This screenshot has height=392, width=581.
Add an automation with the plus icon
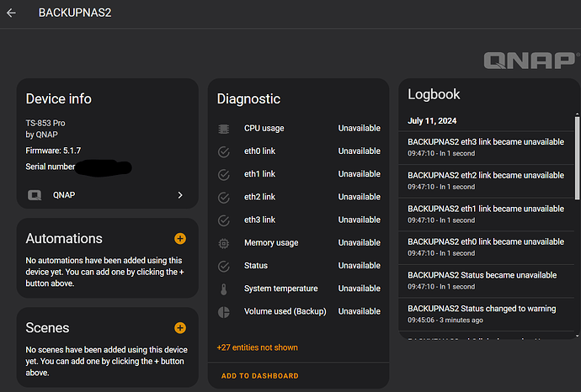pos(180,239)
